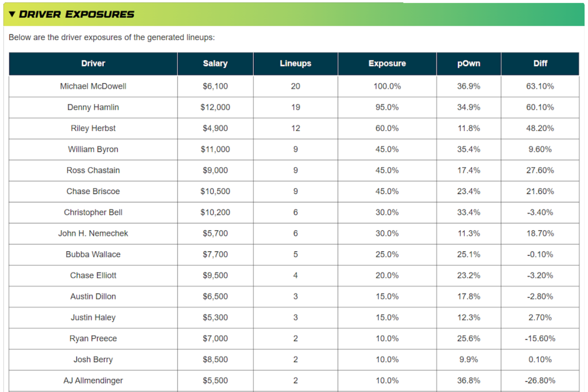The height and width of the screenshot is (392, 588).
Task: Click Chase Elliott's $9,500 salary cell
Action: 215,275
